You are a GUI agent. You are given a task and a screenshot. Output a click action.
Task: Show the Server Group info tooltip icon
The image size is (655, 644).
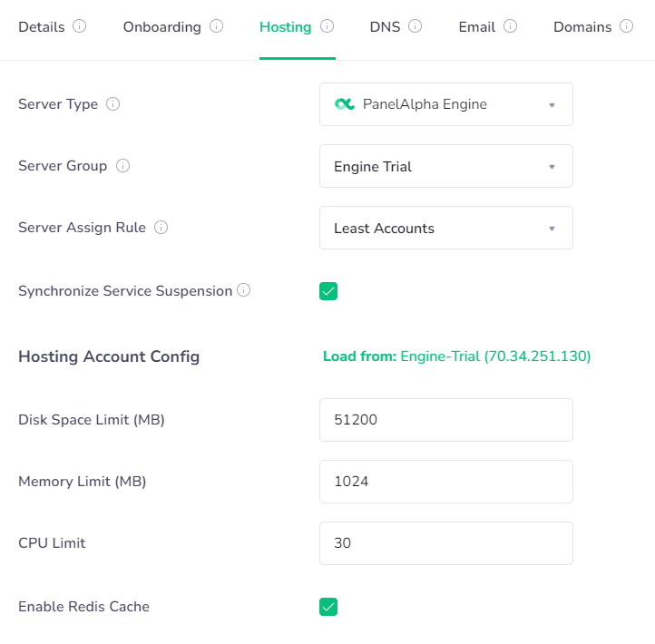(122, 165)
